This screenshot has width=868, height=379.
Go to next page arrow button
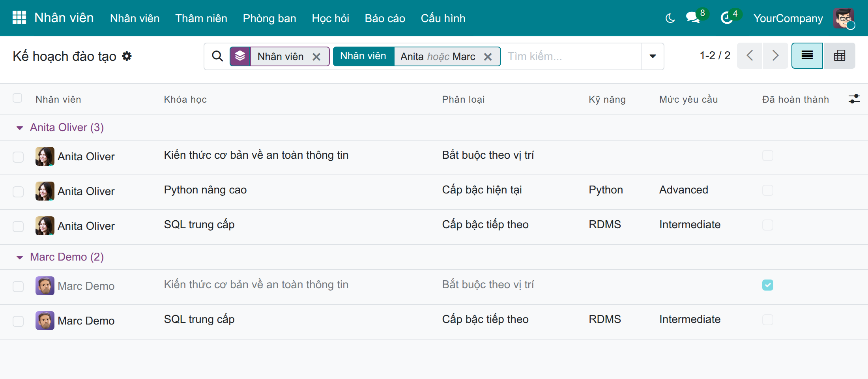(775, 56)
